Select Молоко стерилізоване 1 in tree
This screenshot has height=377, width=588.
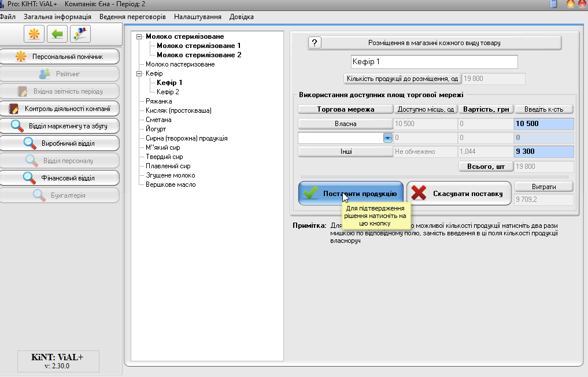click(x=199, y=46)
